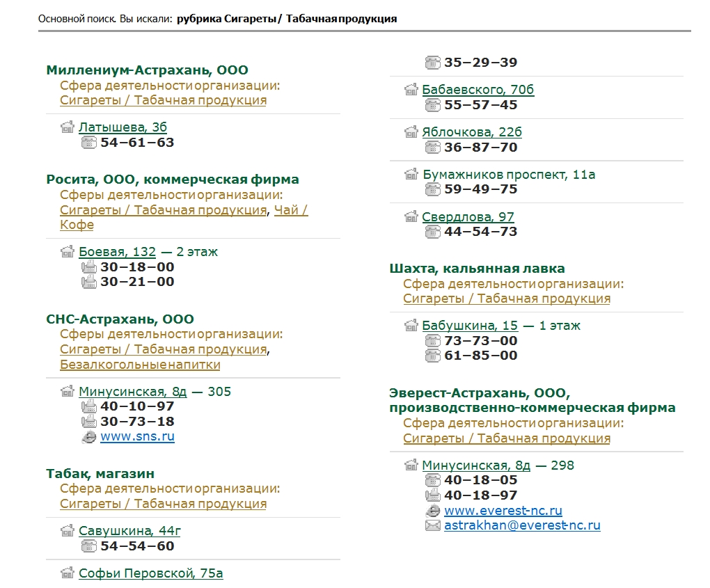Click the house icon beside Свердлова, 97
This screenshot has height=588, width=710.
[411, 217]
